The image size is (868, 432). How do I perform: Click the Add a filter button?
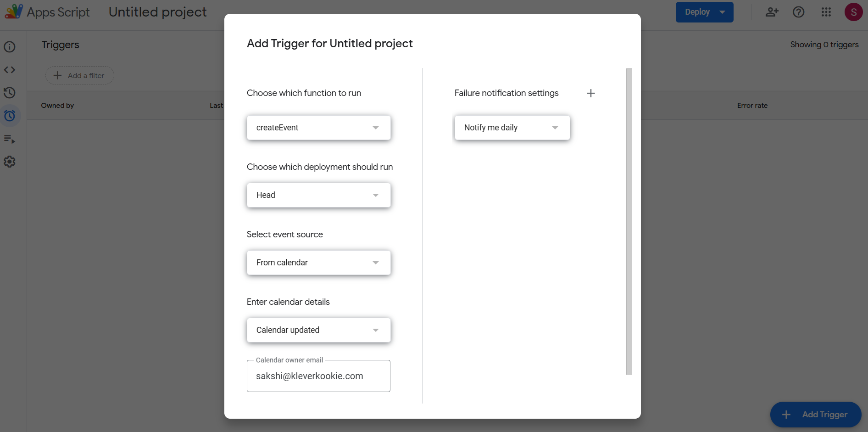(x=79, y=75)
